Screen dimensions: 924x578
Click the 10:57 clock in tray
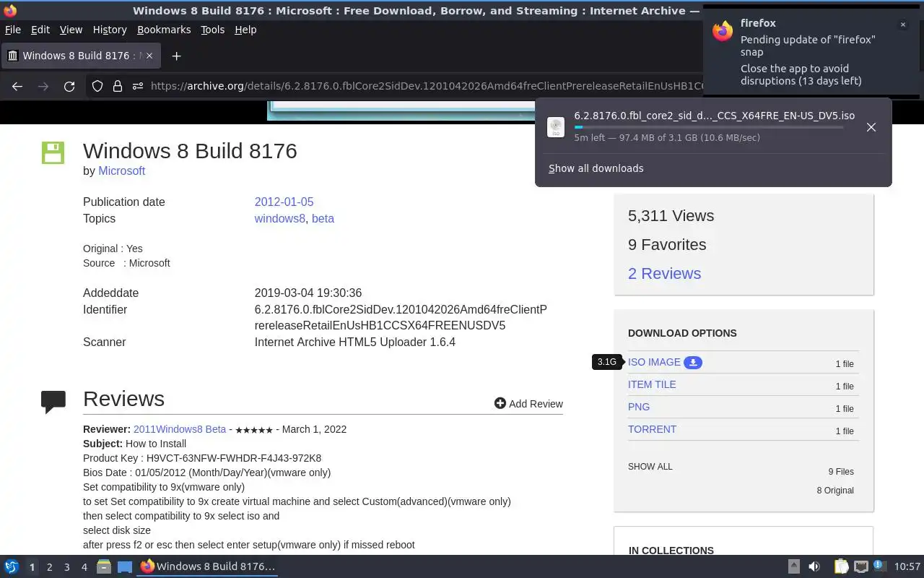click(907, 566)
